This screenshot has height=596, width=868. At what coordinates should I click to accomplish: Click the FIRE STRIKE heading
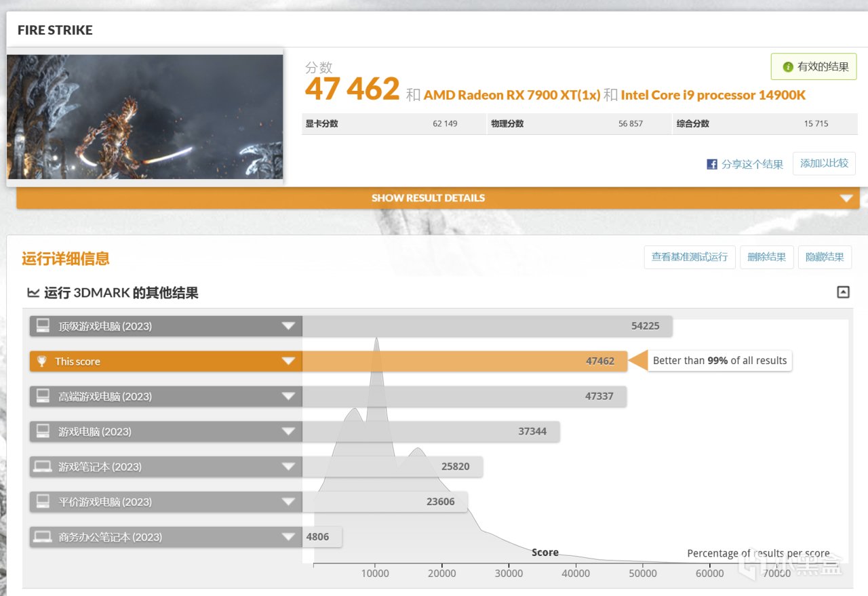click(x=55, y=30)
